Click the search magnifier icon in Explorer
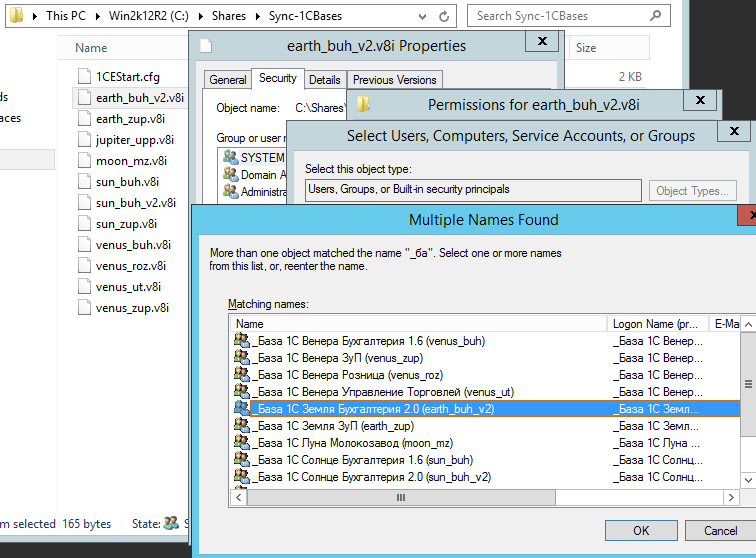756x558 pixels. 655,15
